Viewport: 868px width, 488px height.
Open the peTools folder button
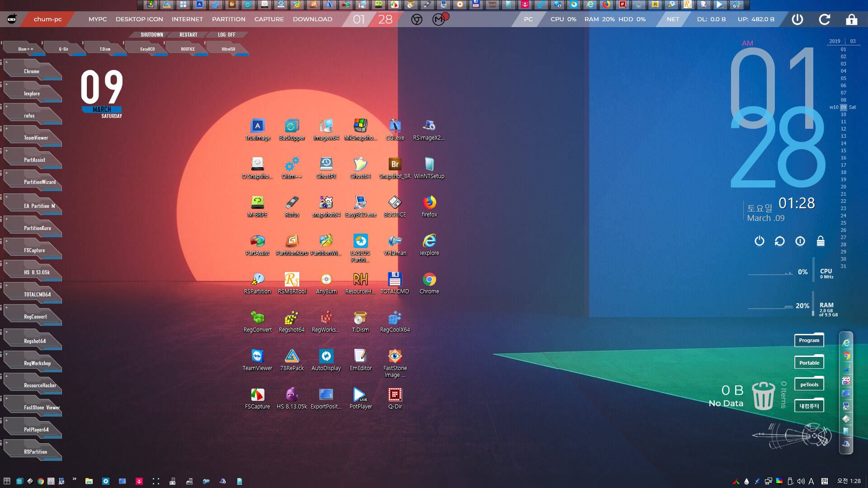(x=809, y=385)
